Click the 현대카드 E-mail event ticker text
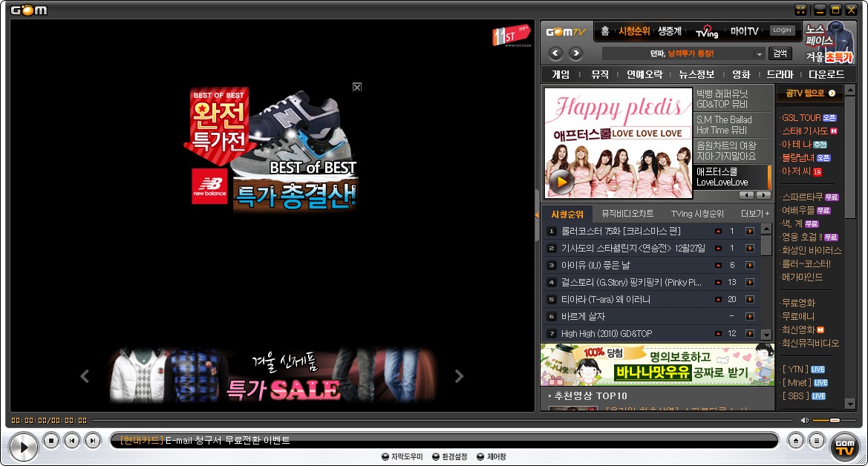Screen dimensions: 868x466 pos(206,441)
